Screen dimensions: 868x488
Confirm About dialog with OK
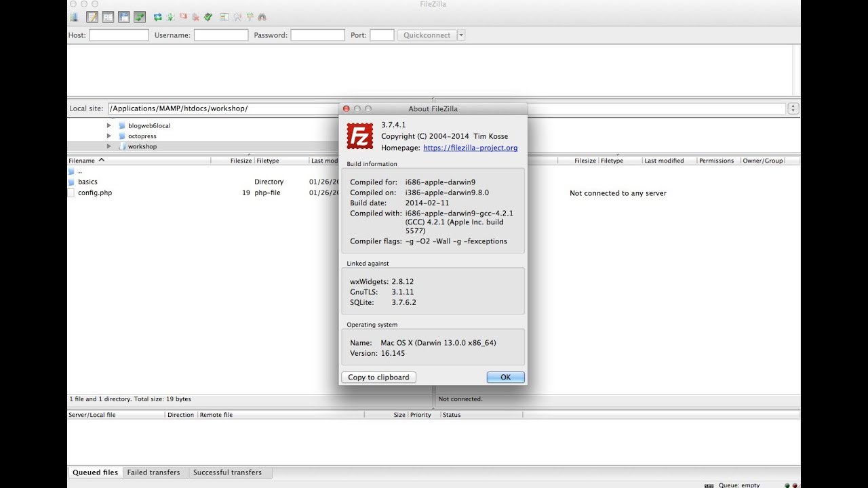pyautogui.click(x=506, y=378)
